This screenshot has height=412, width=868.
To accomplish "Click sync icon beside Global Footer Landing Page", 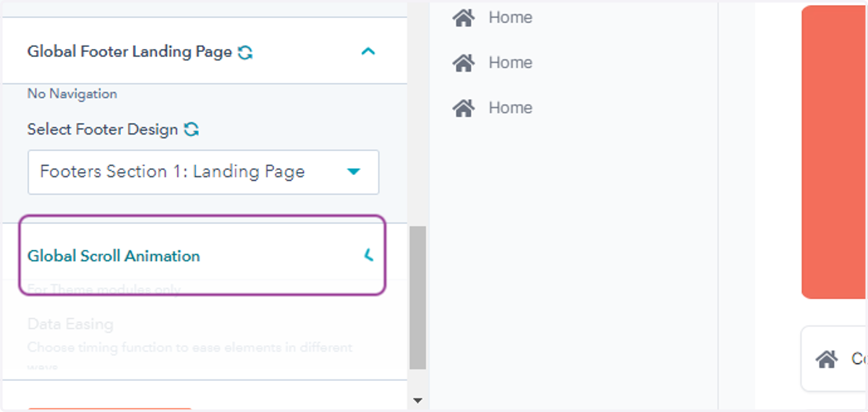I will tap(245, 53).
